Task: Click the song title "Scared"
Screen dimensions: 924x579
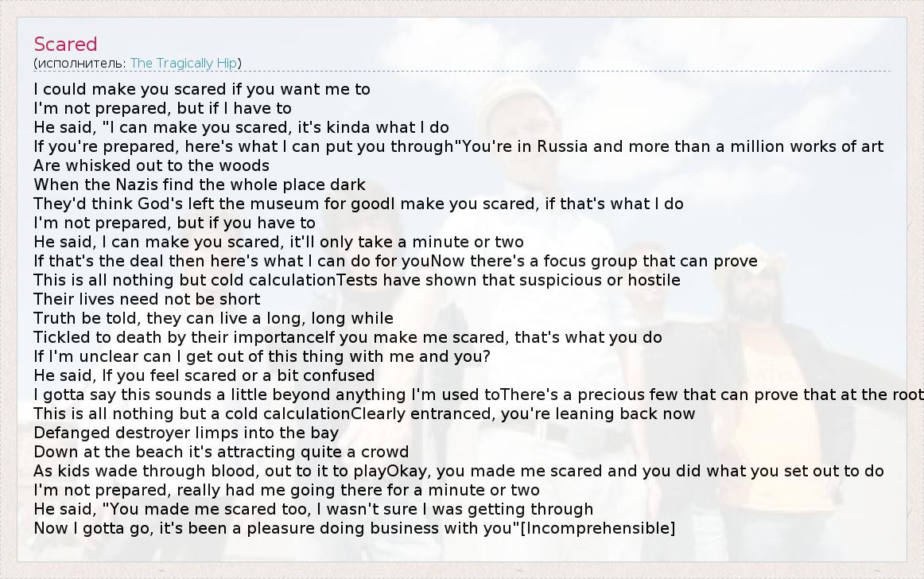Action: (x=65, y=45)
